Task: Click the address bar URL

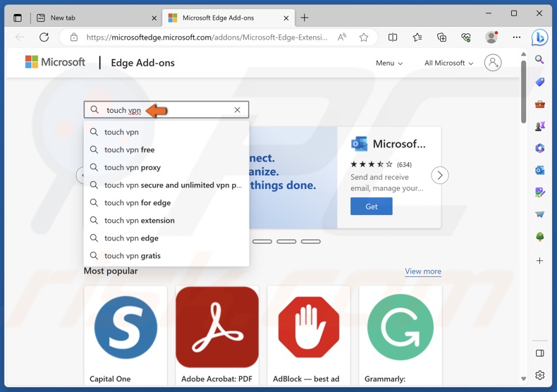Action: click(x=207, y=37)
